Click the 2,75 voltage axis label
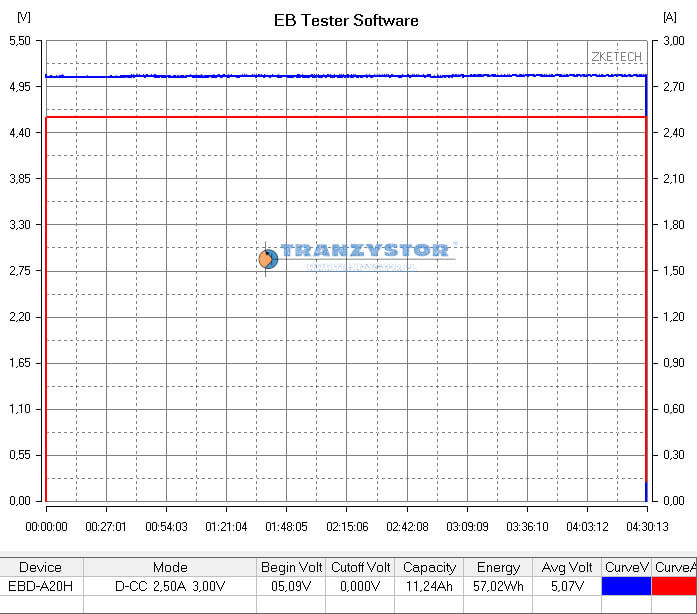The height and width of the screenshot is (614, 697). click(x=20, y=271)
